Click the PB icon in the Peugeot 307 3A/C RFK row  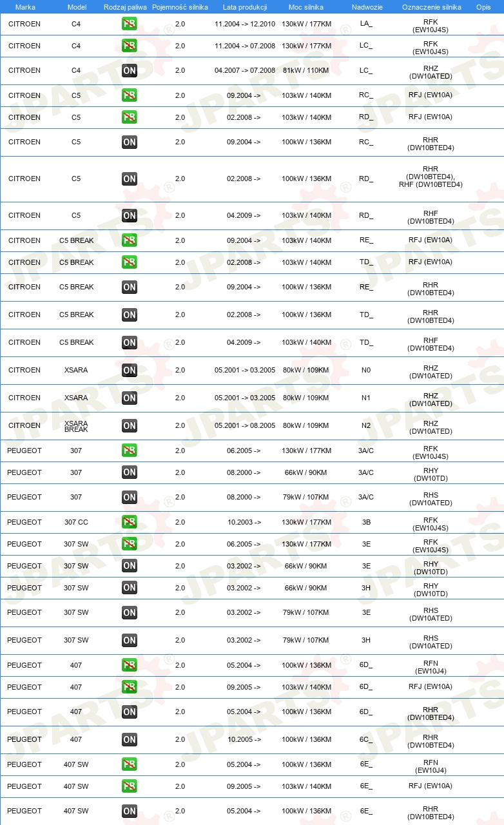click(129, 451)
